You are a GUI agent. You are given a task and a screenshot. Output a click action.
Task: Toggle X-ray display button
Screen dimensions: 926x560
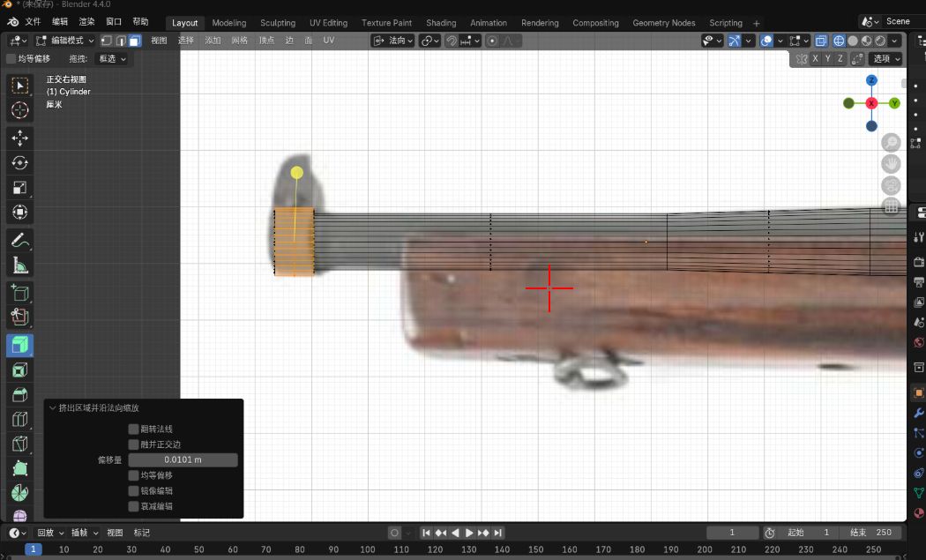coord(821,41)
